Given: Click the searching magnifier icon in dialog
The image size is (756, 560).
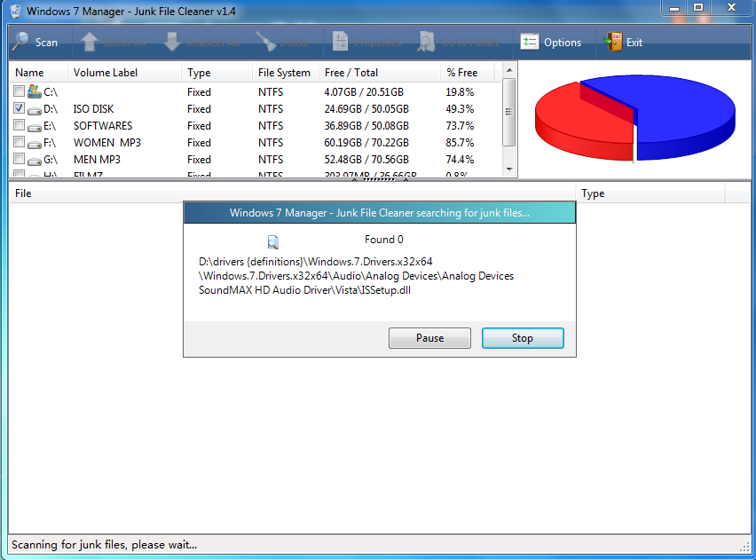Looking at the screenshot, I should coord(273,241).
